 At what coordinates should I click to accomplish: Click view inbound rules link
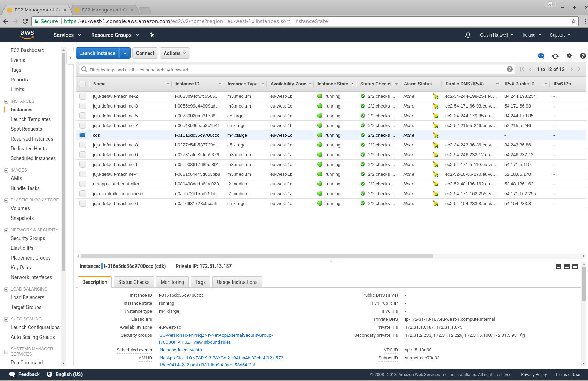point(212,342)
